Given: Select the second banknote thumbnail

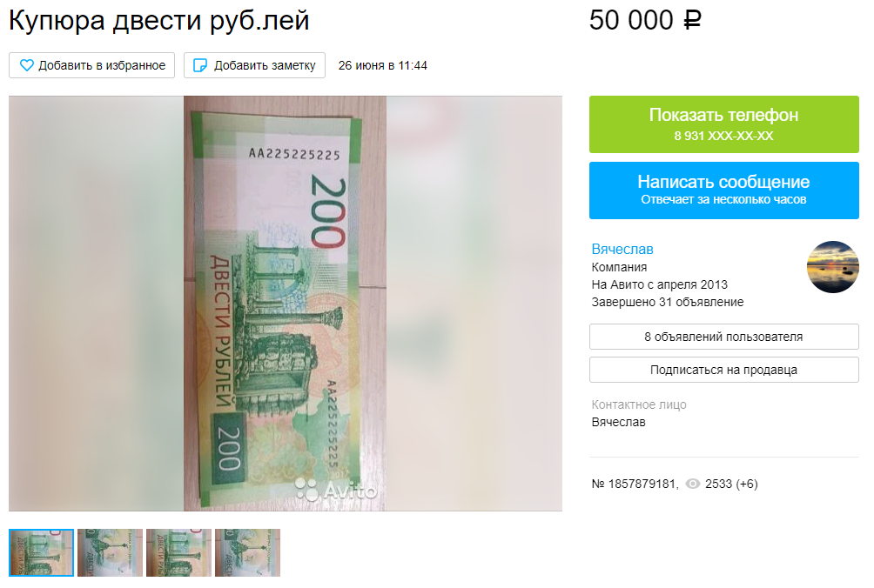Looking at the screenshot, I should 110,552.
